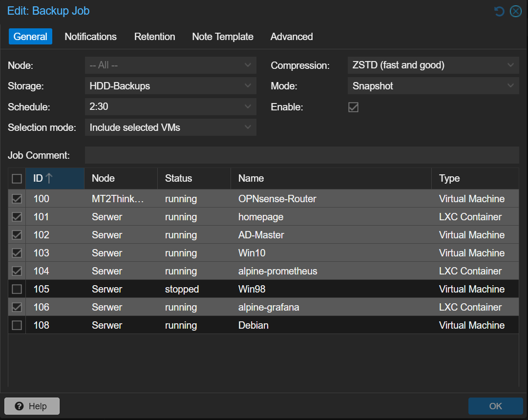Click the Schedule field showing 2:30

170,107
